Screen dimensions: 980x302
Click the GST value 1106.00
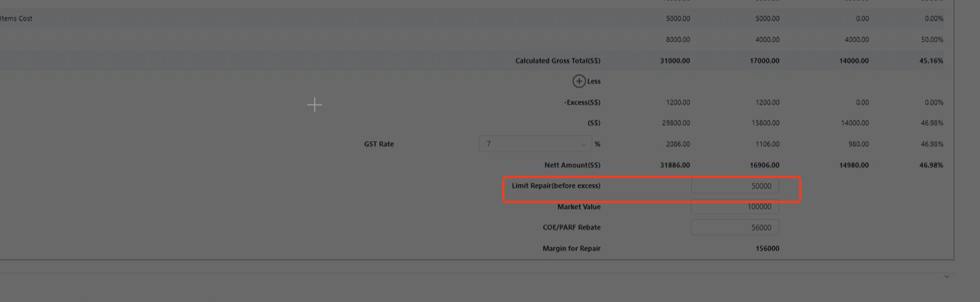click(767, 144)
